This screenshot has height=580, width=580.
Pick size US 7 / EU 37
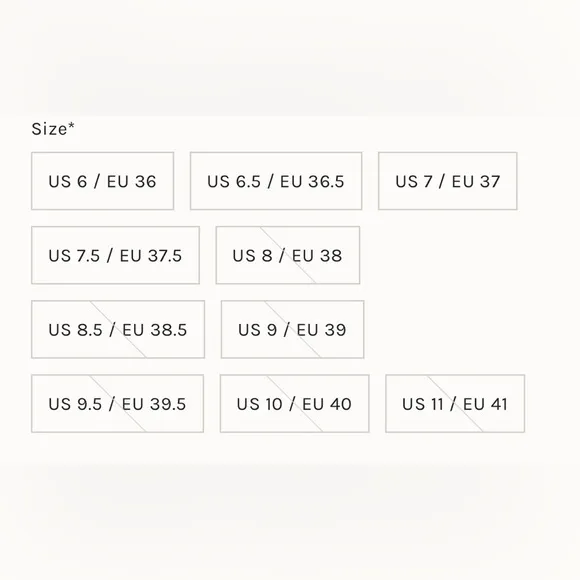point(448,181)
